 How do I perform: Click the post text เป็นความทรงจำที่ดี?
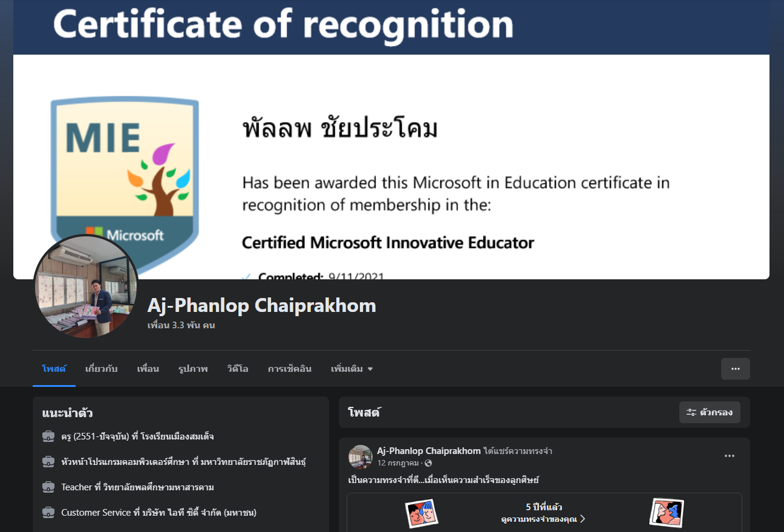coord(443,481)
